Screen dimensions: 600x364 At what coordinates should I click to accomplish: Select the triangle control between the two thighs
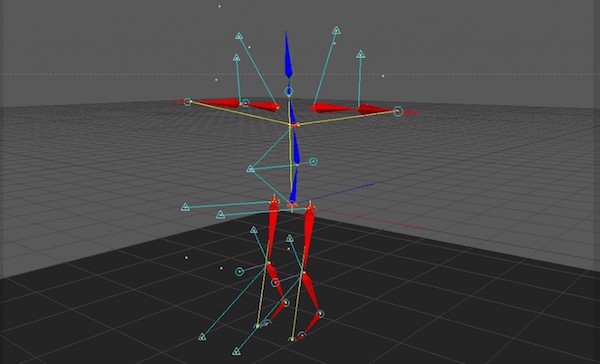point(290,238)
